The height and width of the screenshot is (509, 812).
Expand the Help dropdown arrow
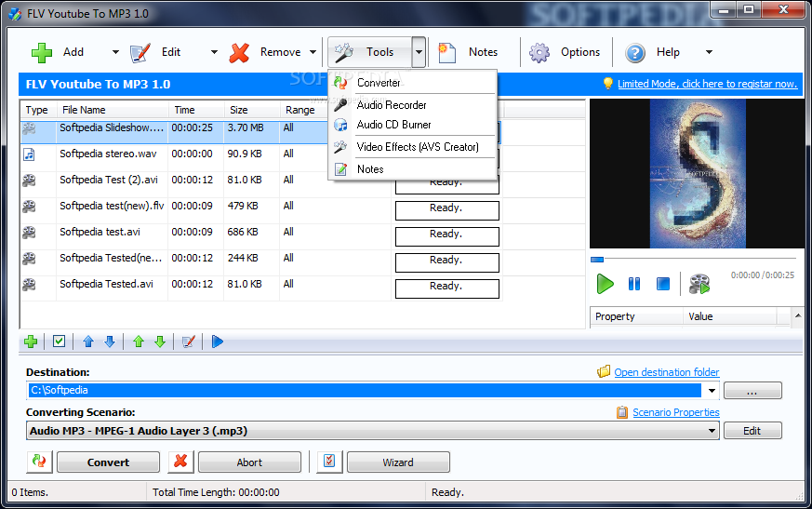(710, 52)
